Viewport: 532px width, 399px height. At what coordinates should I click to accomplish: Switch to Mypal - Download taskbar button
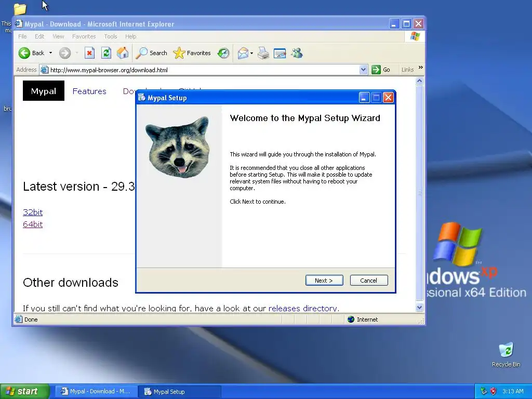[96, 392]
